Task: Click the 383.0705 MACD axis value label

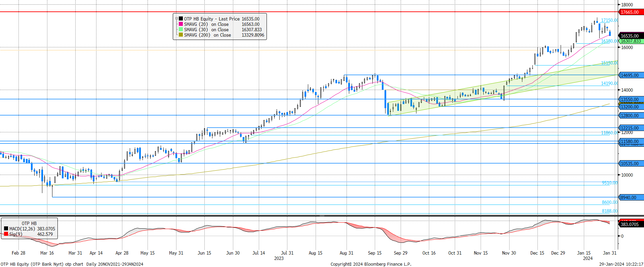Action: pos(631,224)
